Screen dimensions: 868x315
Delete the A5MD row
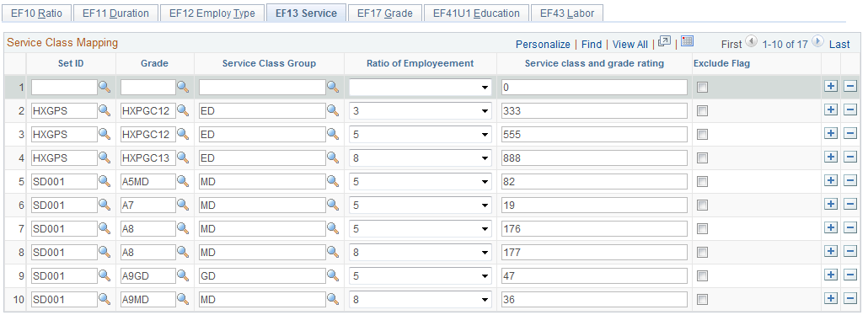pyautogui.click(x=849, y=180)
